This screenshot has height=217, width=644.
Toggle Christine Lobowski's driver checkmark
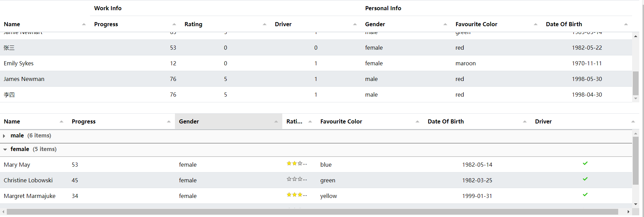coord(585,179)
